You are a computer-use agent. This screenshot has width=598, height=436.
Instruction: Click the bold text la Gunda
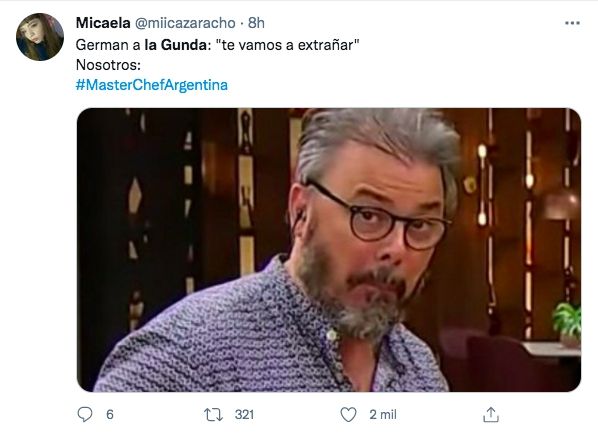pyautogui.click(x=175, y=45)
